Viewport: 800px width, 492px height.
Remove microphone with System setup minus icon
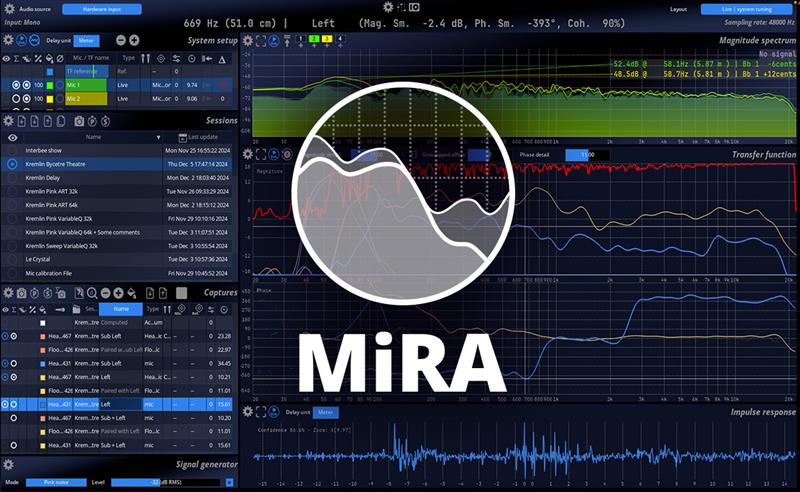click(121, 40)
